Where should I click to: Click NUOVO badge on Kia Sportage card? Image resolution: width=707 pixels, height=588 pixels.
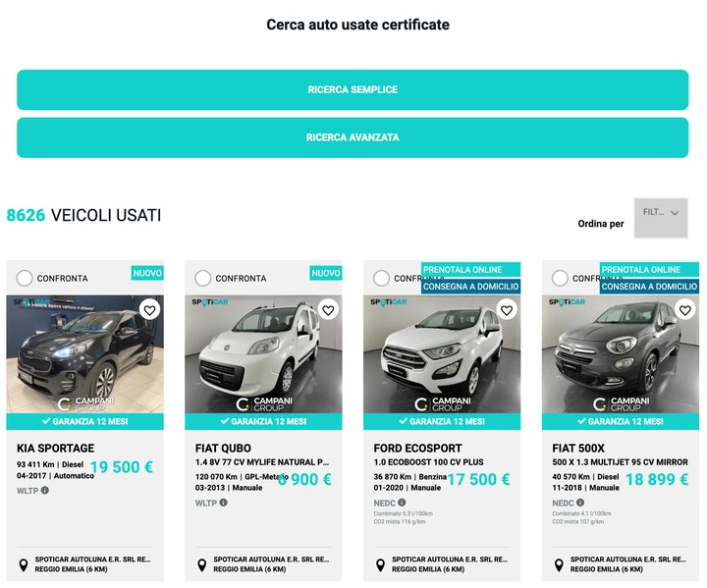tap(147, 273)
